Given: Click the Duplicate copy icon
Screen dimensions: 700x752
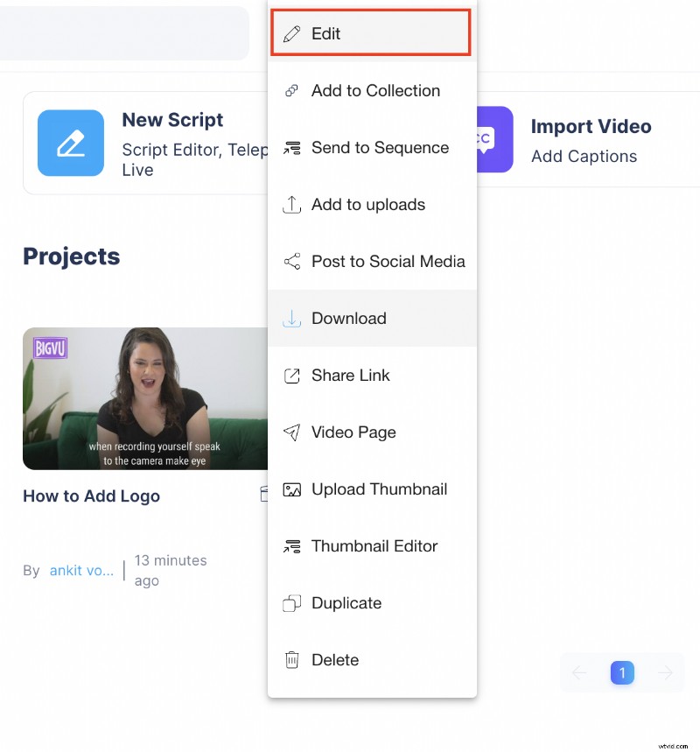Looking at the screenshot, I should (x=292, y=602).
